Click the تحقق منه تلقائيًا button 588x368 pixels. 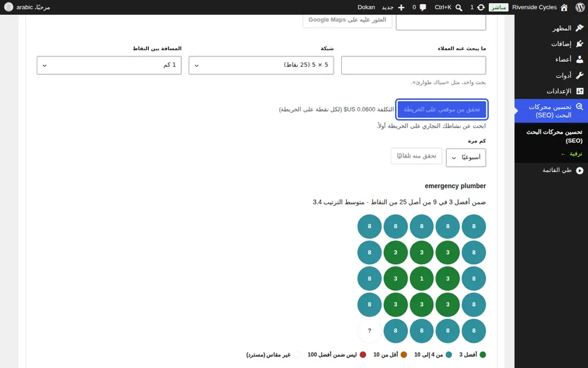click(417, 156)
